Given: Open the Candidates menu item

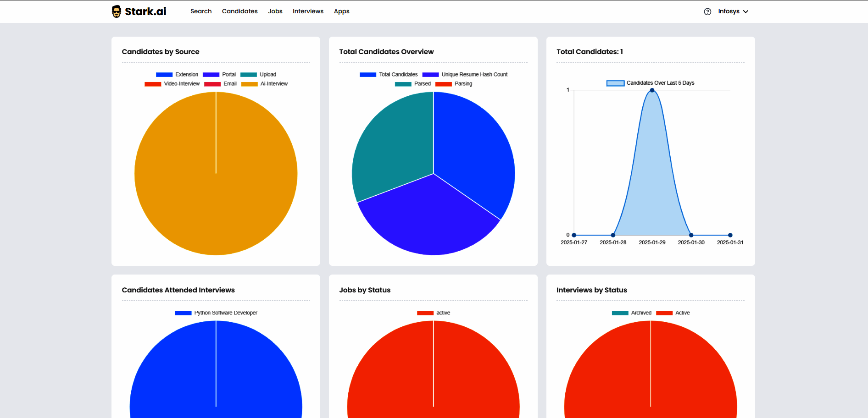Looking at the screenshot, I should (239, 11).
